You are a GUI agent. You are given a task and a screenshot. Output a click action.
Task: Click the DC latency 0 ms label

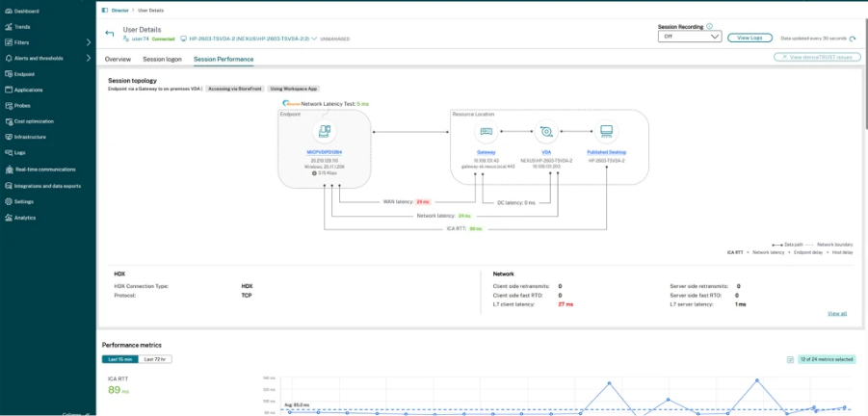[x=516, y=202]
